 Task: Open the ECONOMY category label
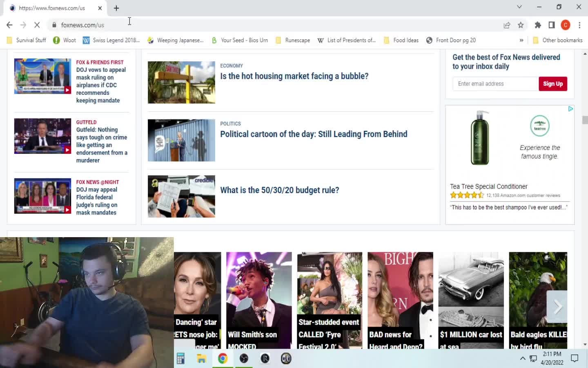[x=232, y=65]
